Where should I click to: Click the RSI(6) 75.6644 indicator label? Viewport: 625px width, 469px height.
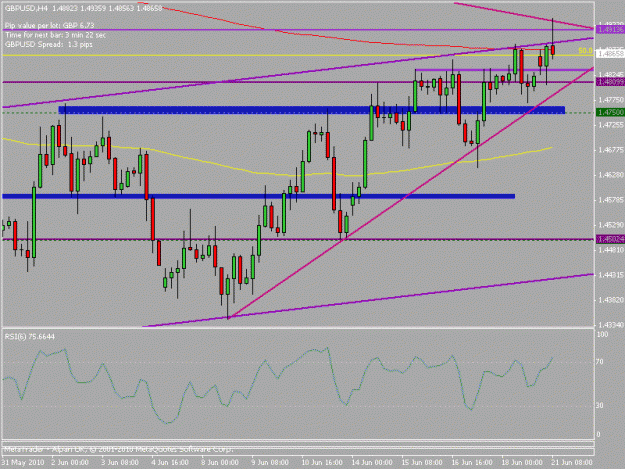[x=30, y=337]
